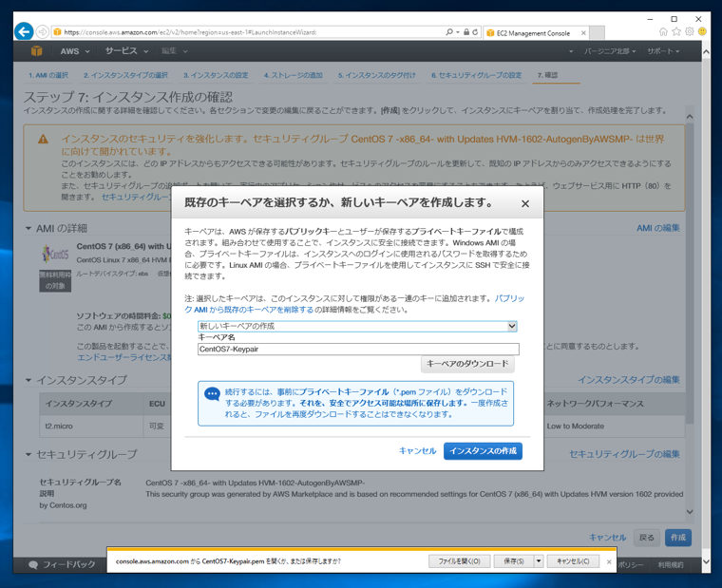
Task: Refresh the page with the reload icon
Action: point(475,32)
